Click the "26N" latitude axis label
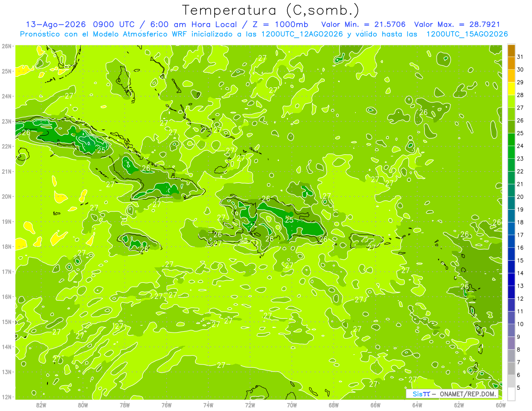This screenshot has height=411, width=532. (7, 46)
